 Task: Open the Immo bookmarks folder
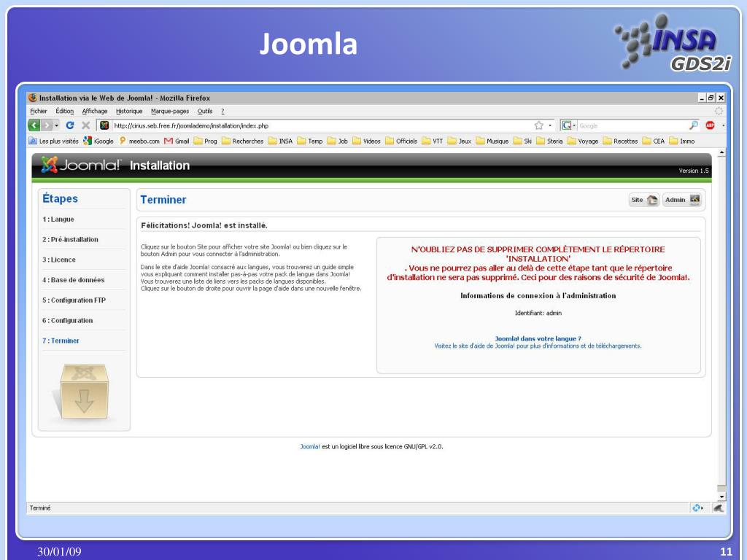682,141
